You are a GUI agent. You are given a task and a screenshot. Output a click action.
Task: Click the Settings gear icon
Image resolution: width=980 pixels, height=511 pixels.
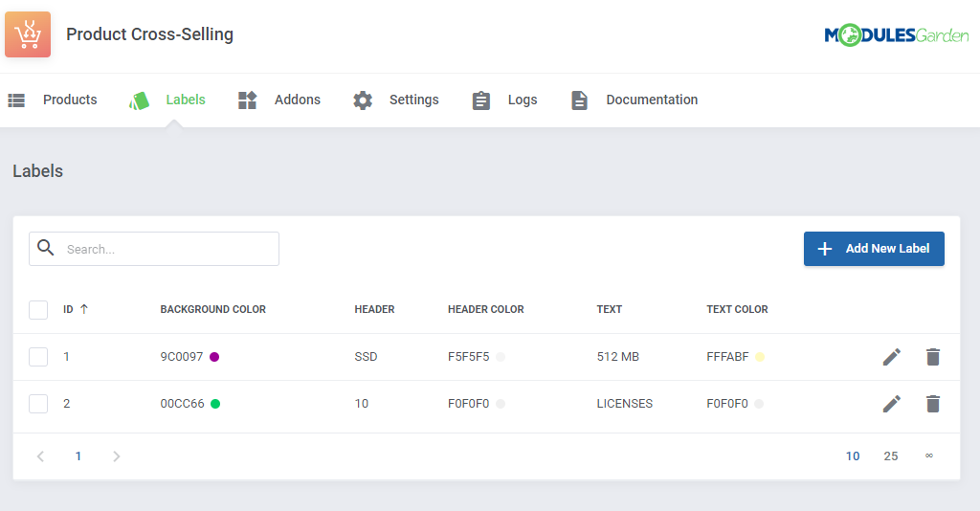click(363, 100)
